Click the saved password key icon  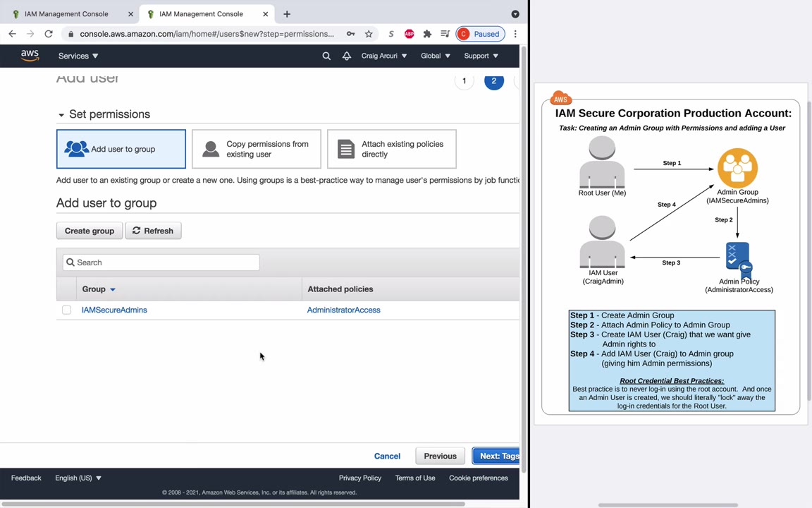pyautogui.click(x=350, y=34)
